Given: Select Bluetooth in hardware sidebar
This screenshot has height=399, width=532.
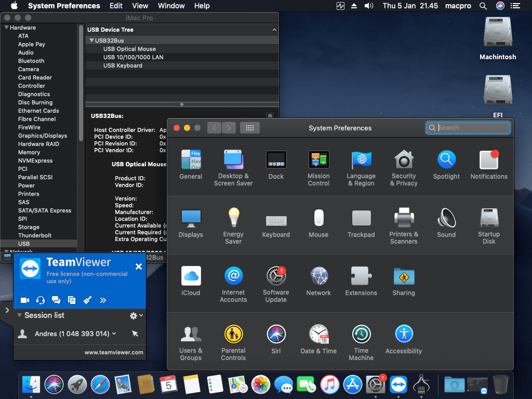Looking at the screenshot, I should pyautogui.click(x=31, y=61).
